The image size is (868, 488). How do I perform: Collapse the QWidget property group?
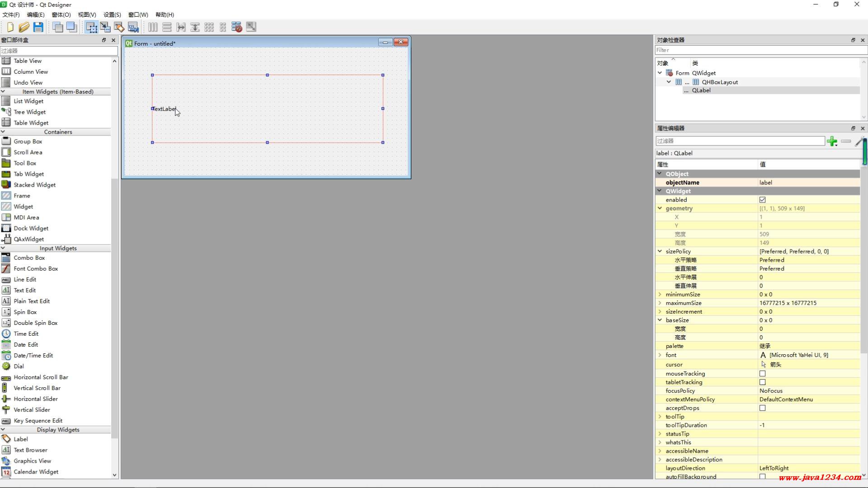660,191
